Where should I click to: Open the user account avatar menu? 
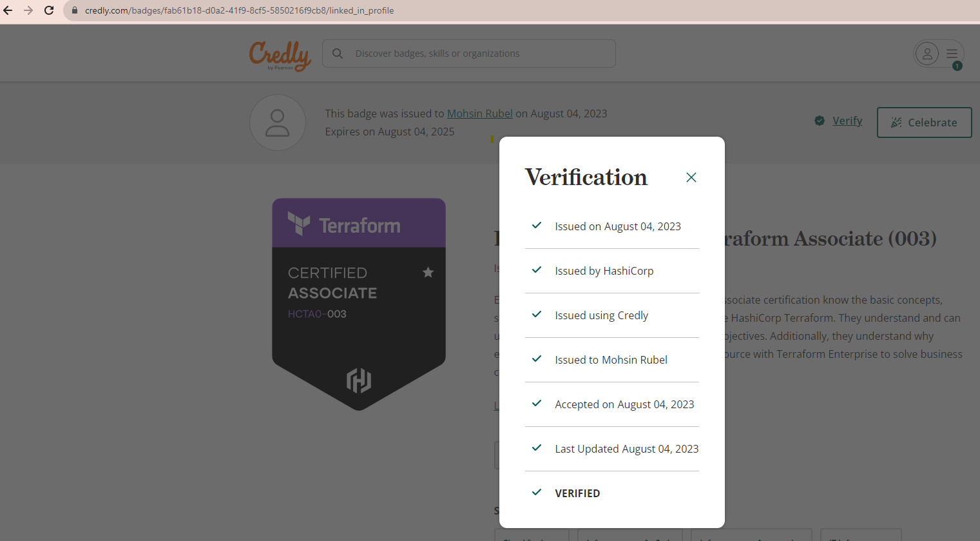click(x=927, y=54)
